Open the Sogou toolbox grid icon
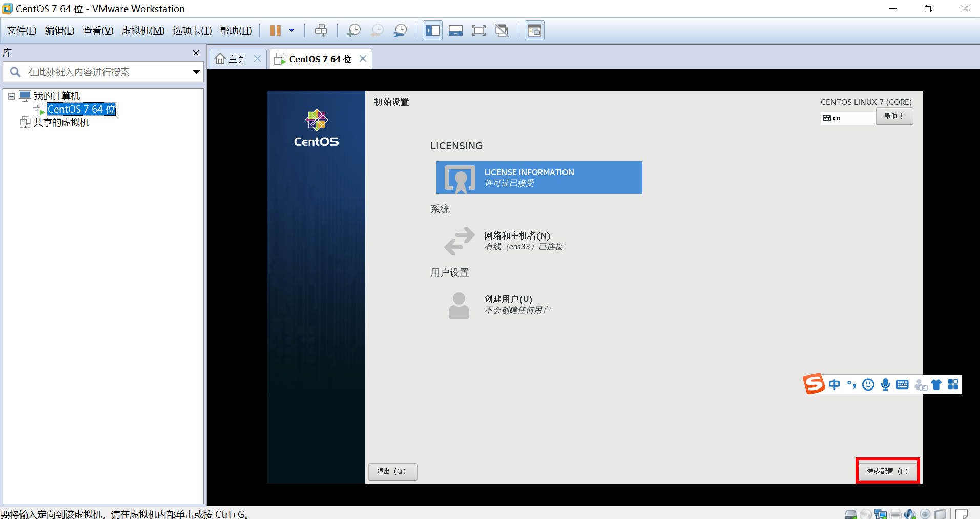The height and width of the screenshot is (519, 980). pos(953,384)
